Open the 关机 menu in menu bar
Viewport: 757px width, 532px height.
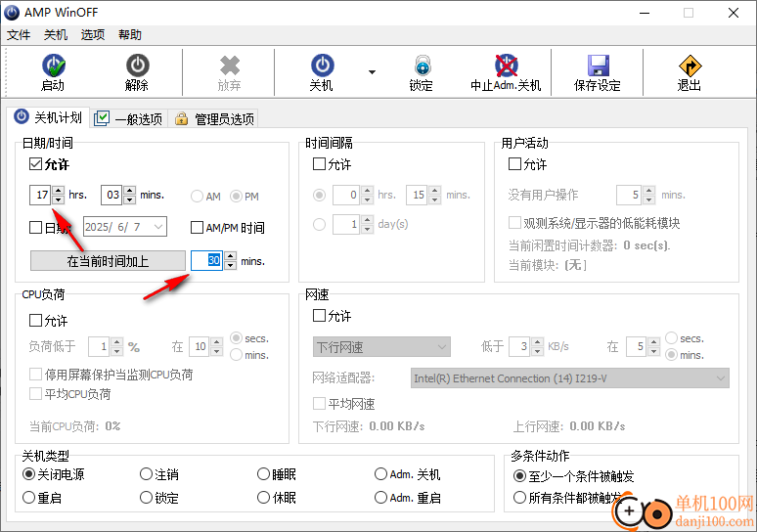pyautogui.click(x=56, y=35)
